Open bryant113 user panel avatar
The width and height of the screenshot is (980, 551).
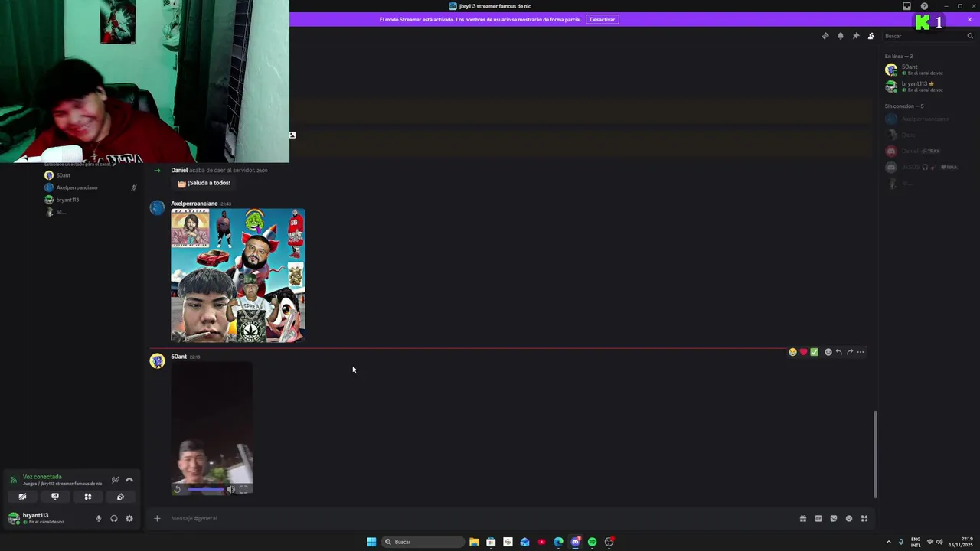(x=13, y=518)
